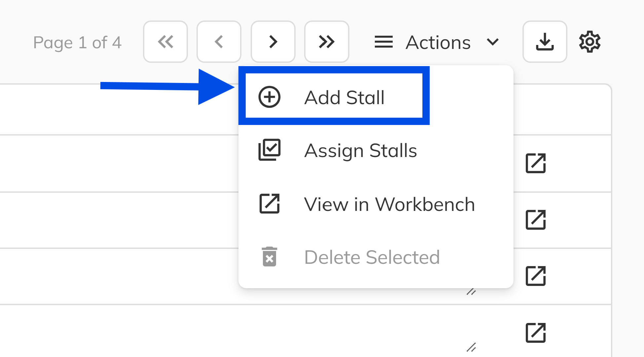Open the bottom row's external link icon
Viewport: 644px width, 357px height.
pyautogui.click(x=535, y=333)
